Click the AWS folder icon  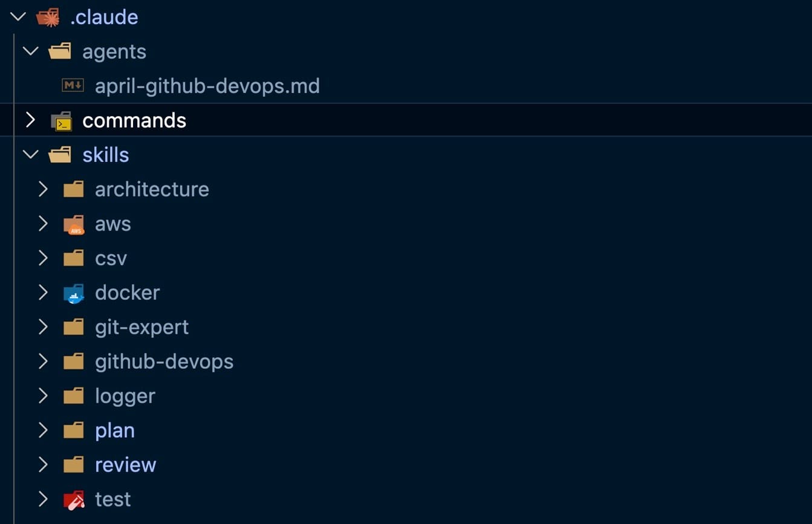[74, 224]
